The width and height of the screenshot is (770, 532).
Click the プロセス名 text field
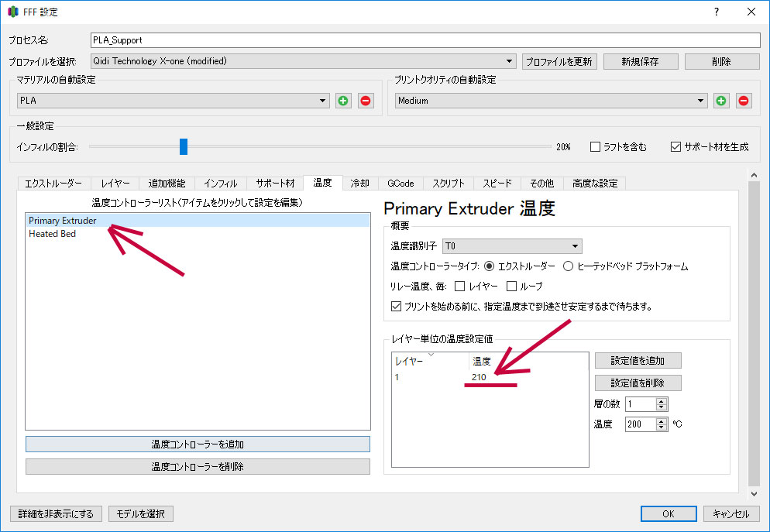coord(425,40)
